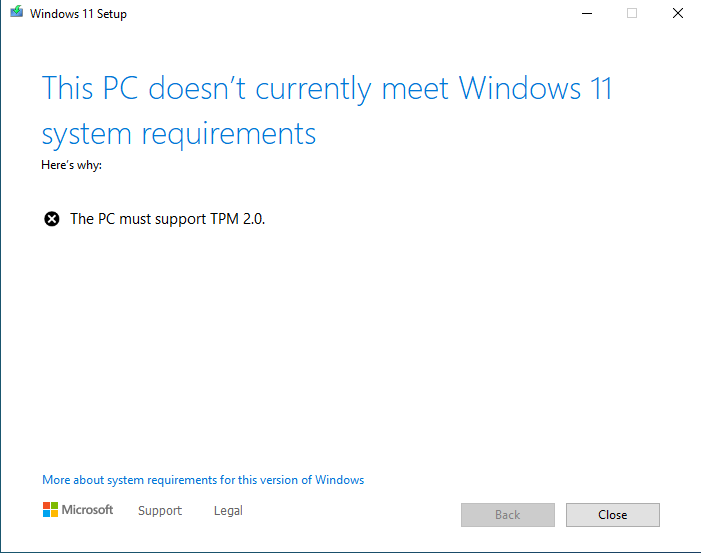This screenshot has width=701, height=553.
Task: Minimize the Windows 11 Setup window
Action: pyautogui.click(x=587, y=13)
